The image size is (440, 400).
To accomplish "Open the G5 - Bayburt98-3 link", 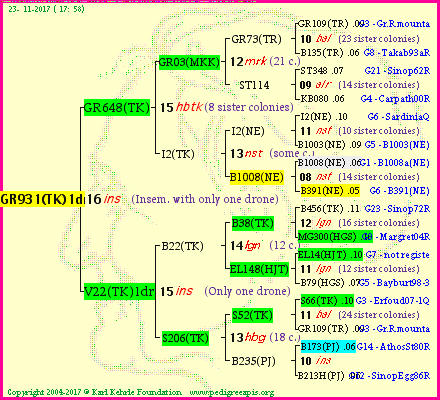I will pos(394,283).
